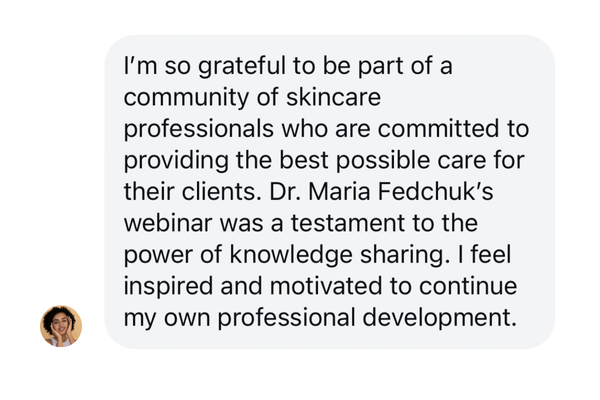The width and height of the screenshot is (600, 400).
Task: Click the word "development." on last line
Action: pos(440,318)
